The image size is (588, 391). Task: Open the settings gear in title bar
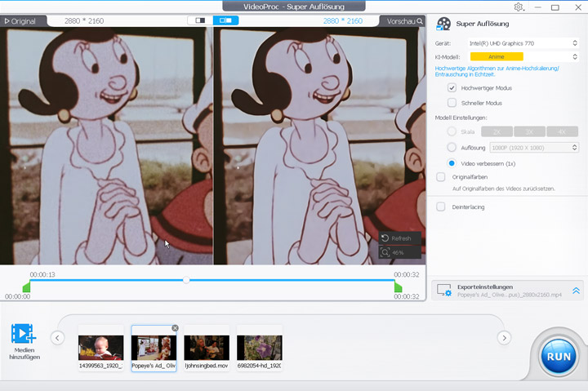519,7
